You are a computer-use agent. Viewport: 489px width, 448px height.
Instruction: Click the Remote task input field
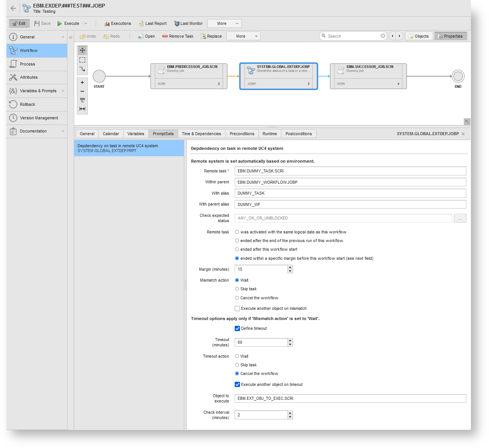click(x=350, y=171)
